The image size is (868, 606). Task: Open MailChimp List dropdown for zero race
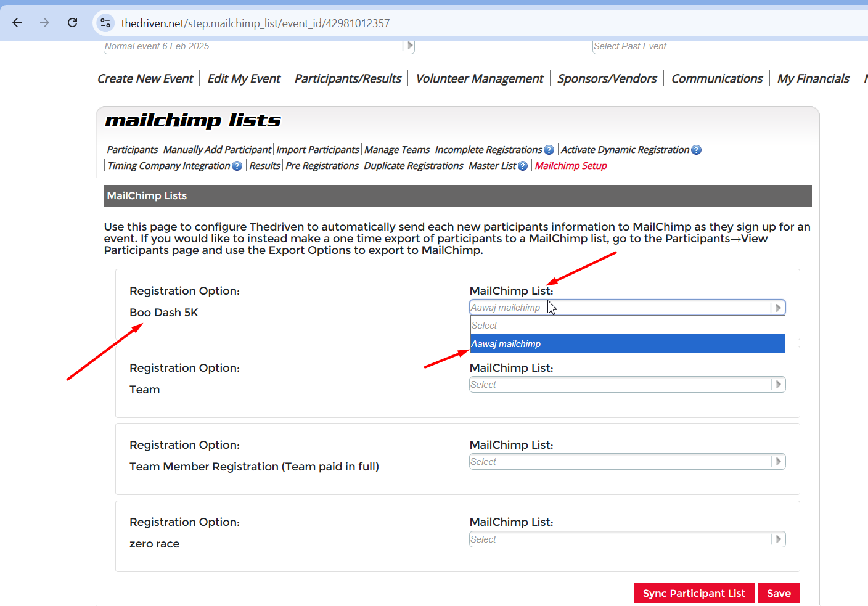[x=627, y=539]
